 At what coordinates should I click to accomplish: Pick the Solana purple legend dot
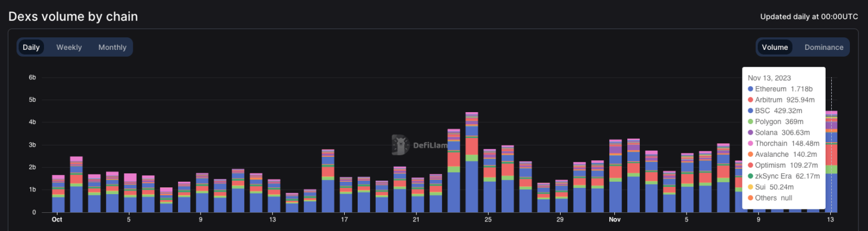point(750,132)
